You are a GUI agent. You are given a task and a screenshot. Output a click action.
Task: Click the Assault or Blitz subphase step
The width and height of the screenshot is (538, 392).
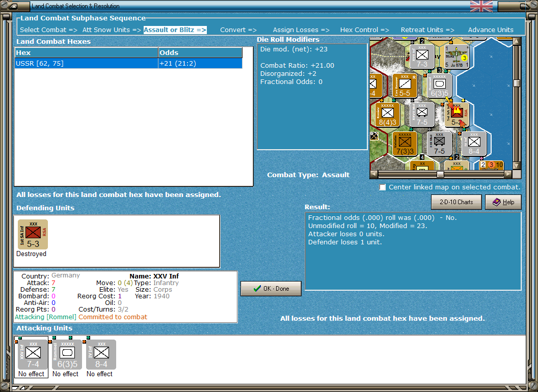point(175,30)
